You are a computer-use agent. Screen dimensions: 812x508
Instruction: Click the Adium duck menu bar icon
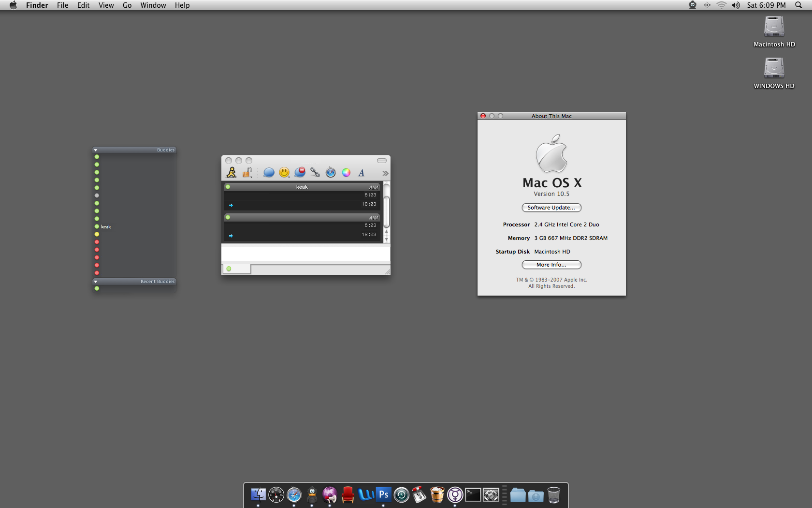pos(693,5)
